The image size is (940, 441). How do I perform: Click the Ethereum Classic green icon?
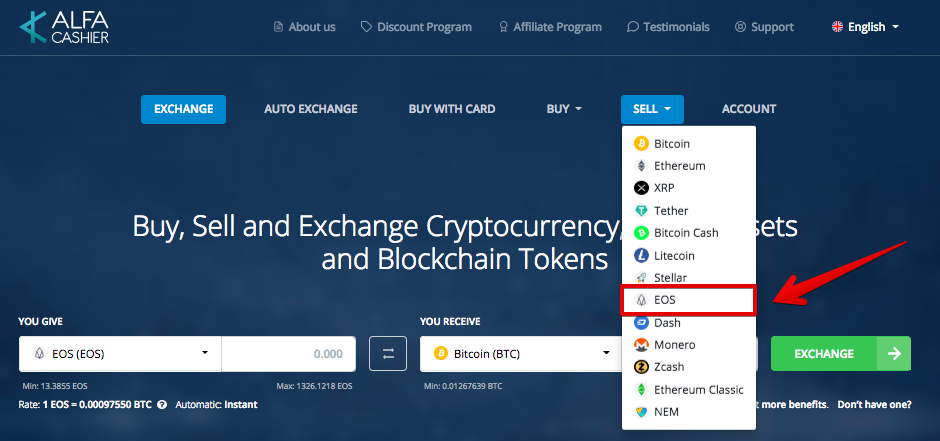point(641,389)
